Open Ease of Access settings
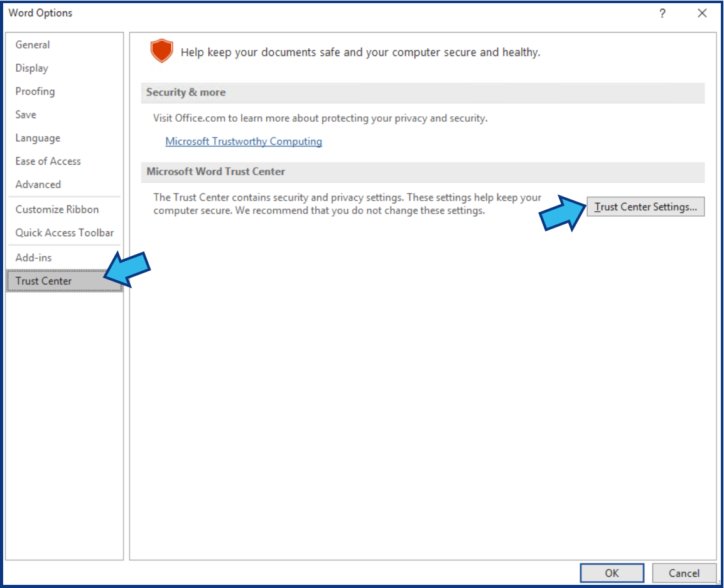 48,161
